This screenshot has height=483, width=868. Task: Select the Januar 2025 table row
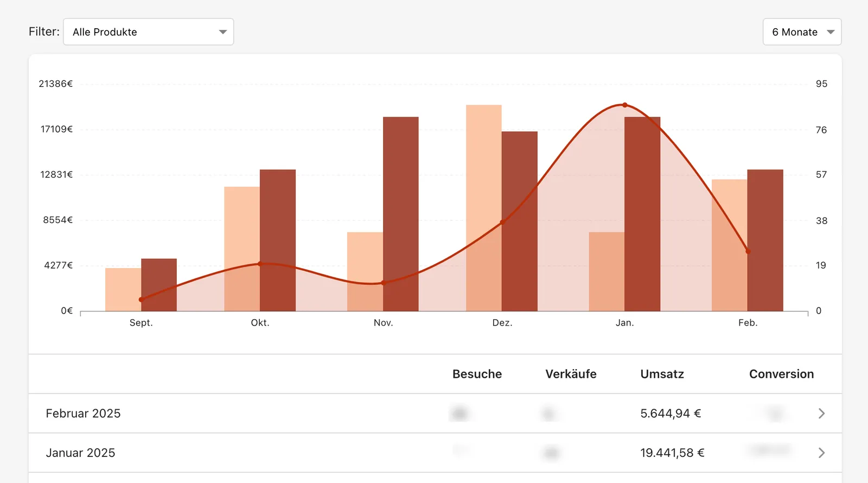(x=435, y=453)
